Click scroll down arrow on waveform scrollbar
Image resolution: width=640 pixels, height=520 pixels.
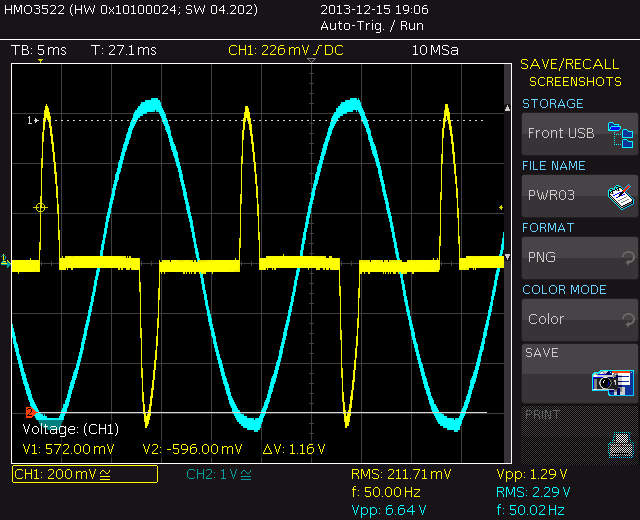click(507, 257)
